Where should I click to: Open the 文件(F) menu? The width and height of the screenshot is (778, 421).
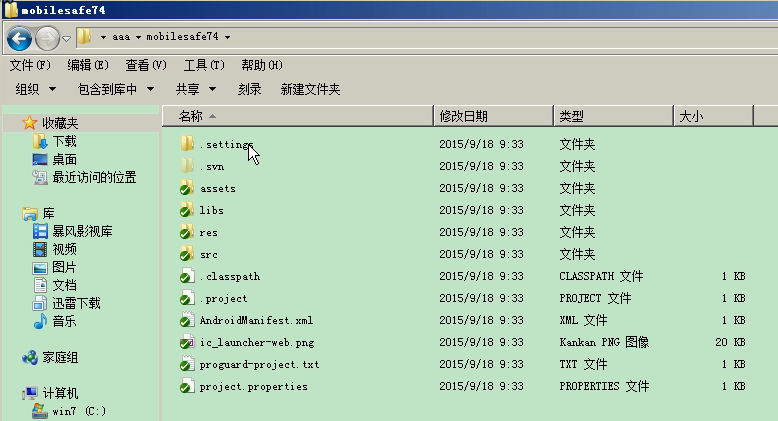pos(30,65)
